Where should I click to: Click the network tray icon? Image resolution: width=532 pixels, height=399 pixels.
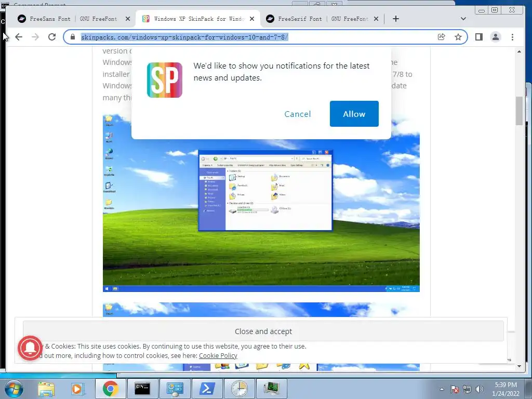467,389
